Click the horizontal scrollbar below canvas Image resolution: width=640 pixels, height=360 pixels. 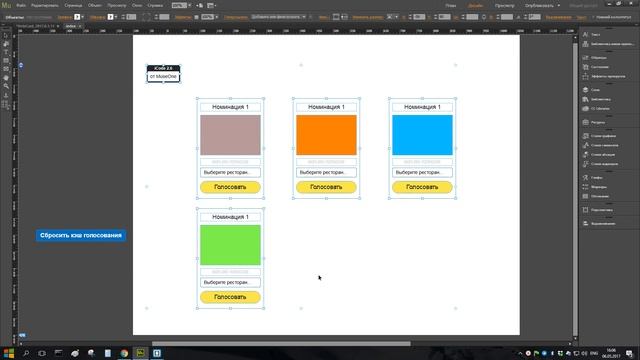click(x=281, y=344)
